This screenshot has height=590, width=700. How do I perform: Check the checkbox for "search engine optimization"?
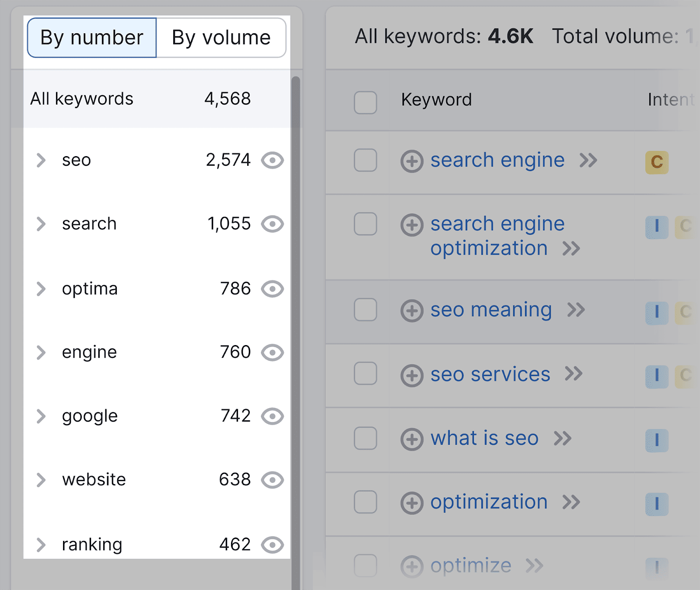pyautogui.click(x=365, y=224)
